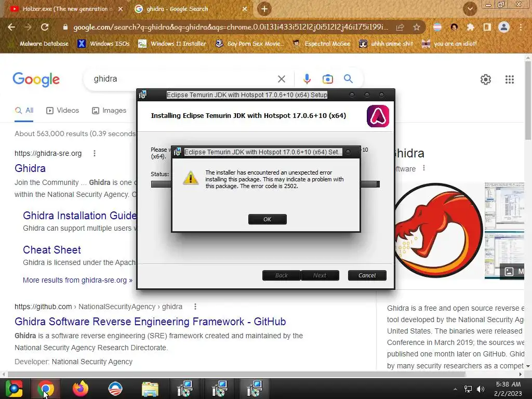The image size is (532, 399).
Task: Select the last installer taskbar icon
Action: point(255,389)
